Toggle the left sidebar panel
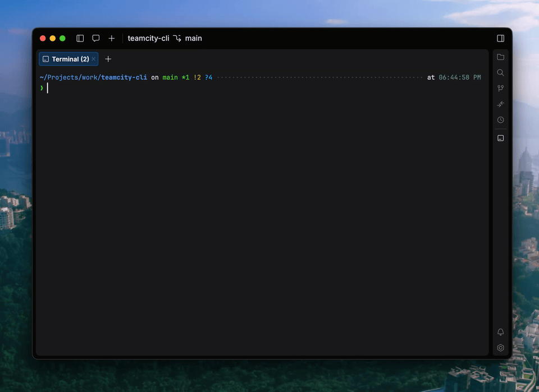The width and height of the screenshot is (539, 392). 80,39
